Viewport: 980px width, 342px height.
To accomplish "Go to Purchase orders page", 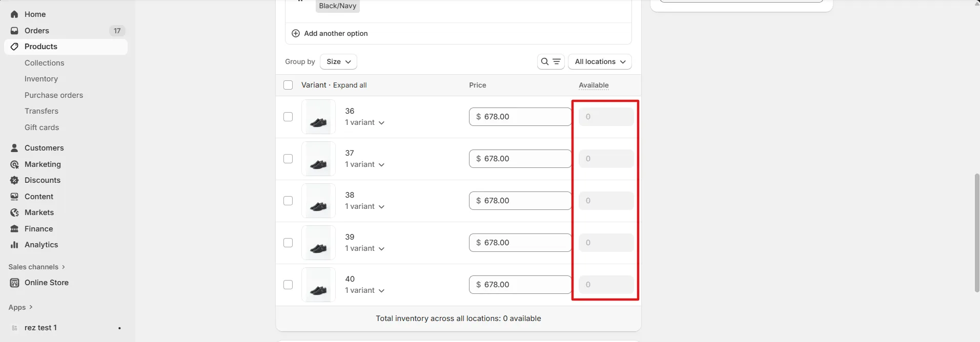I will click(x=54, y=95).
